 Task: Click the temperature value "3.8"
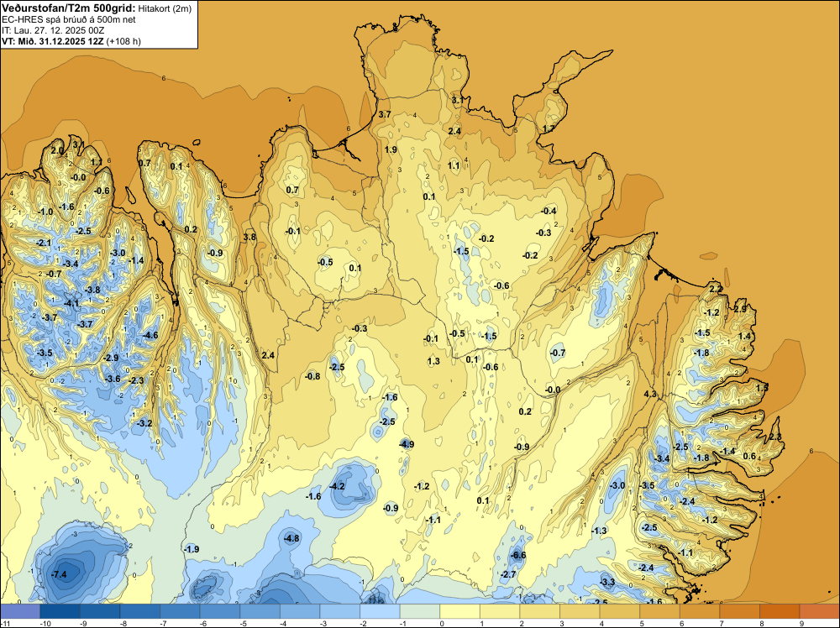249,237
